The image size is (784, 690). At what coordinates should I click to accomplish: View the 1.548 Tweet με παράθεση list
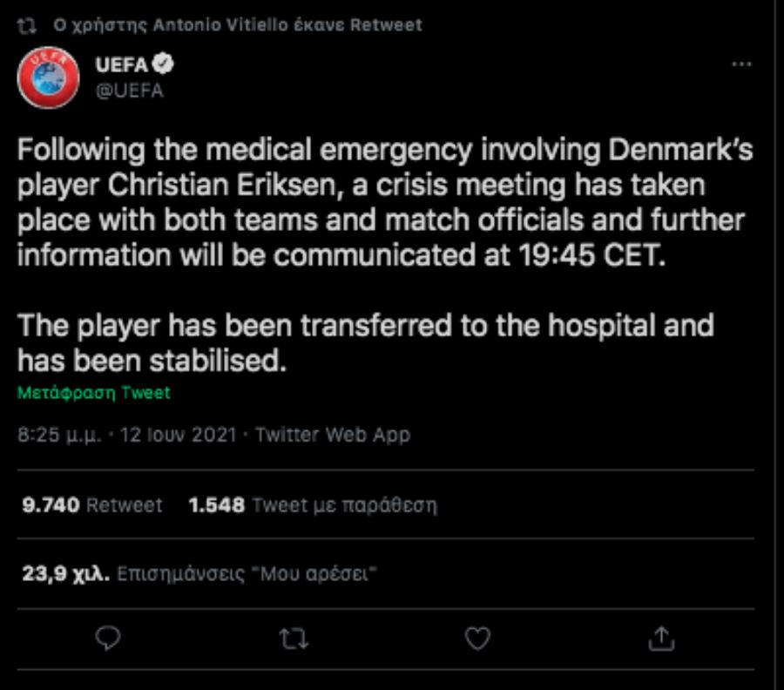313,505
